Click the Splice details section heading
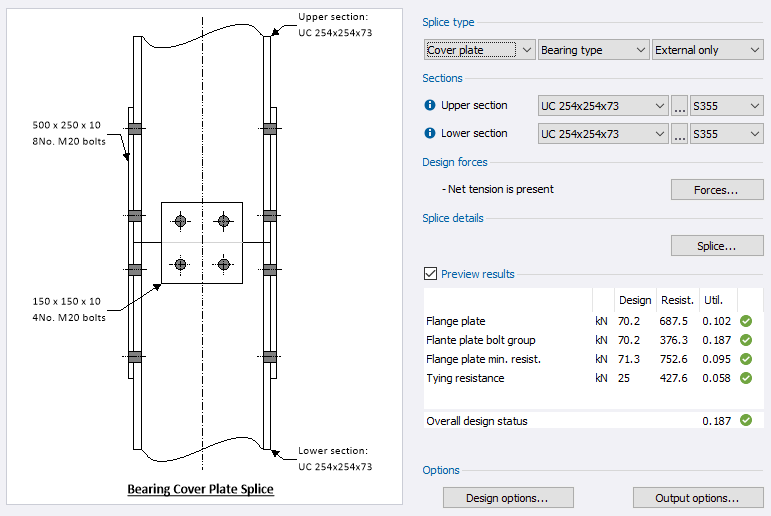Viewport: 771px width, 516px height. click(452, 218)
